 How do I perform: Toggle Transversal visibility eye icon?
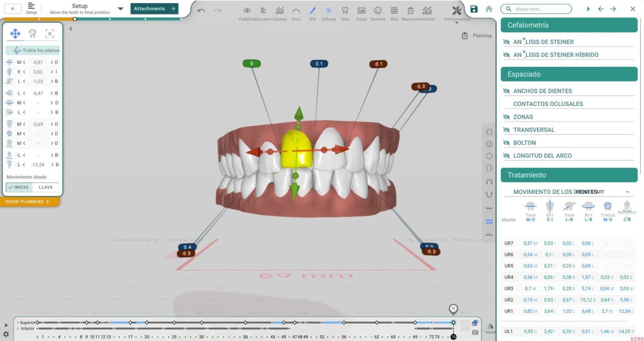pos(506,130)
